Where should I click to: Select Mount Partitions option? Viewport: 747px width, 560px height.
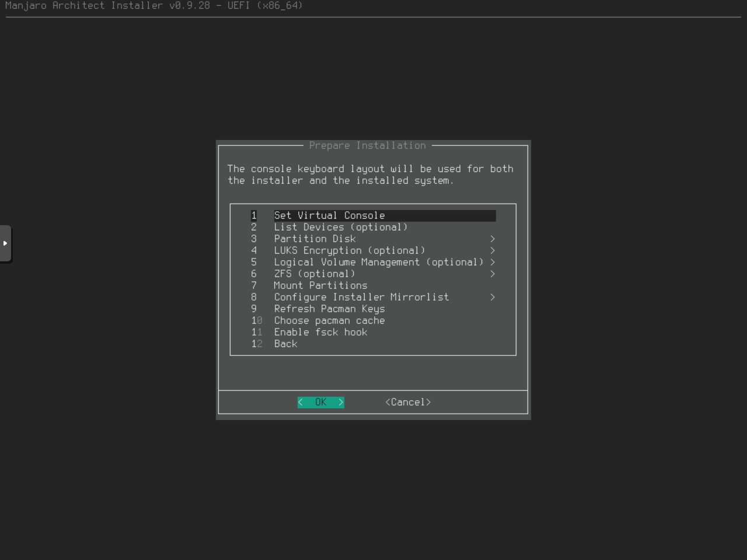(x=320, y=286)
